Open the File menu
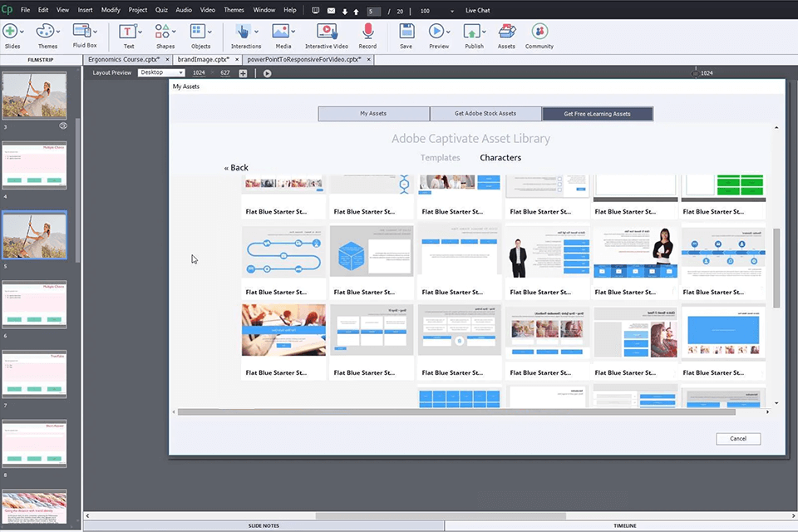 click(x=25, y=10)
